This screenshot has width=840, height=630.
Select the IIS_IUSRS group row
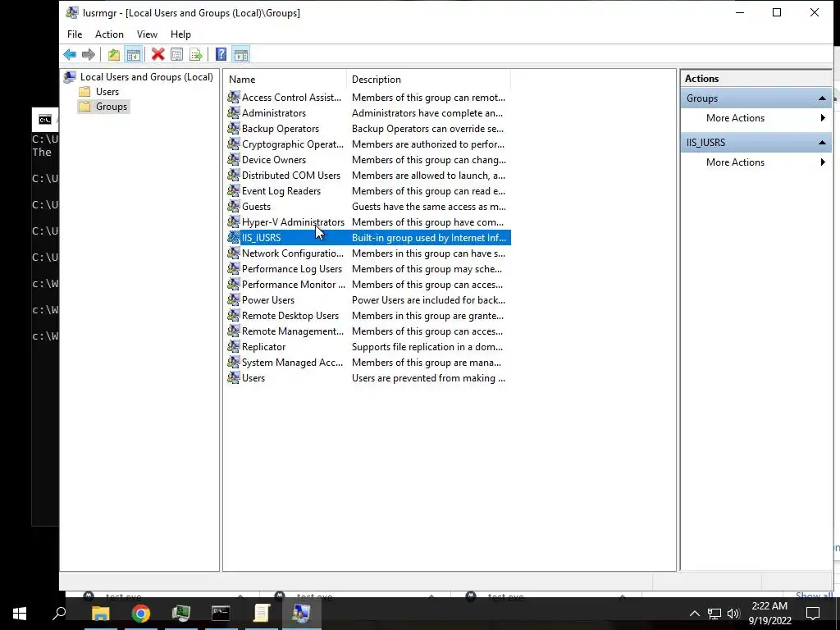[368, 237]
